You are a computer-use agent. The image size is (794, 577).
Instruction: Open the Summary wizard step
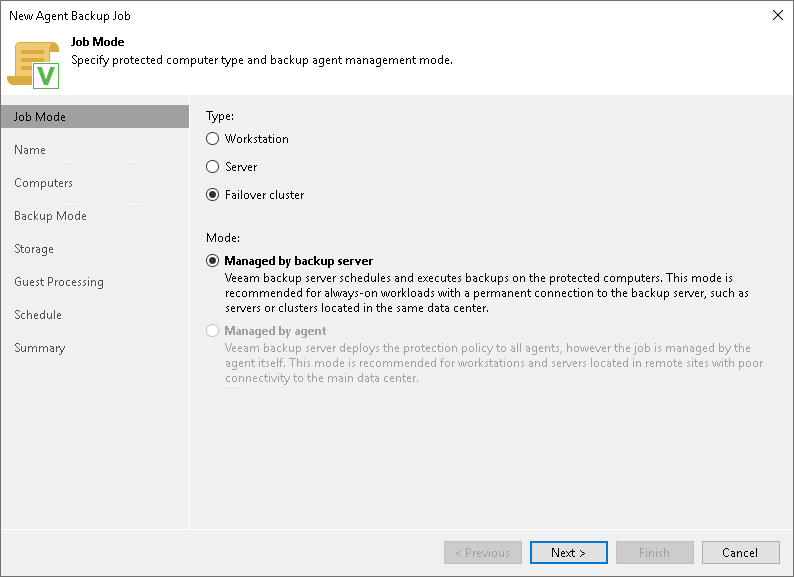tap(39, 348)
